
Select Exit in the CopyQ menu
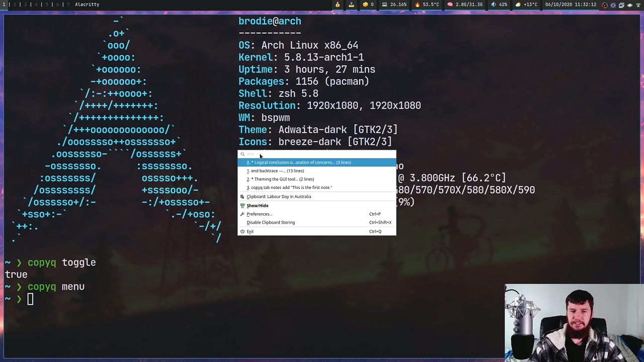(x=250, y=231)
